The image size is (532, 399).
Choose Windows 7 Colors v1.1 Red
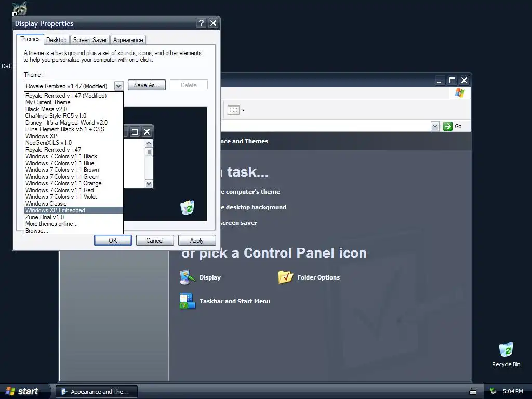pos(74,190)
